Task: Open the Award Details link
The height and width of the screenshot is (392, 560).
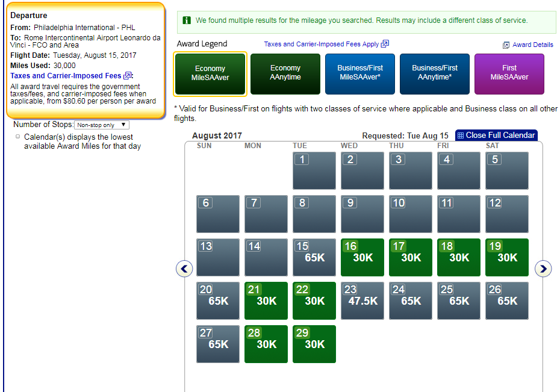Action: click(x=532, y=45)
